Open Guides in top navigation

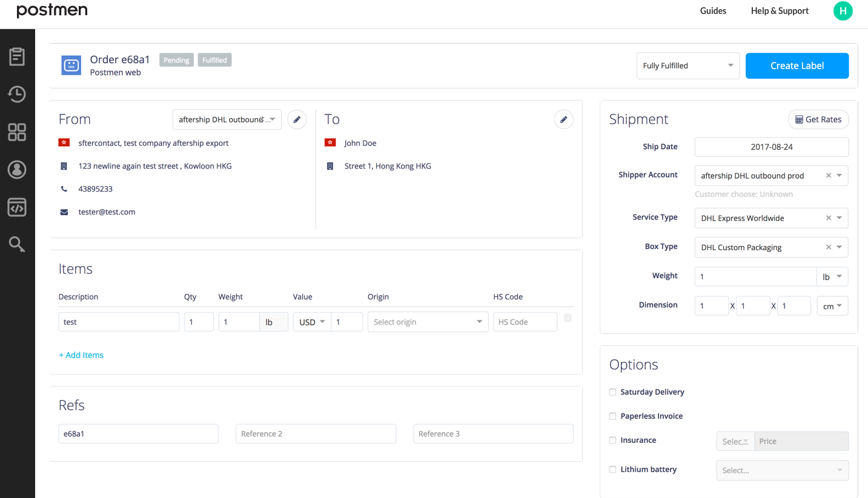[713, 11]
